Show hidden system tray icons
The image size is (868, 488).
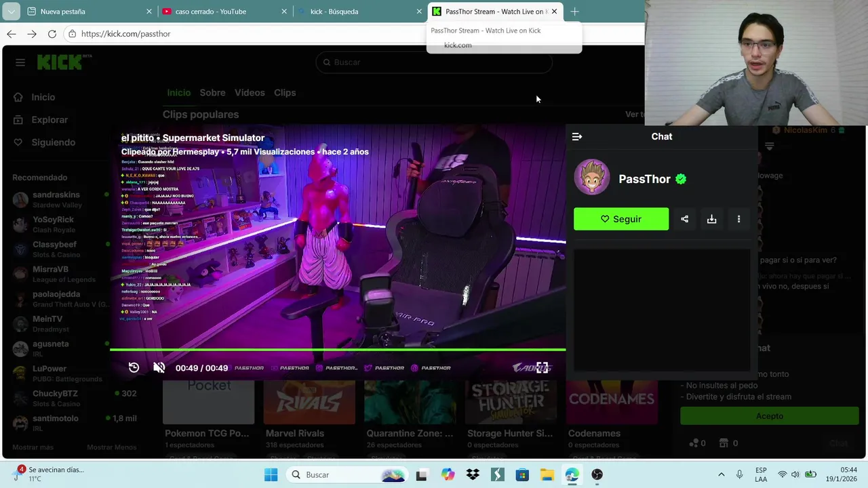point(721,474)
